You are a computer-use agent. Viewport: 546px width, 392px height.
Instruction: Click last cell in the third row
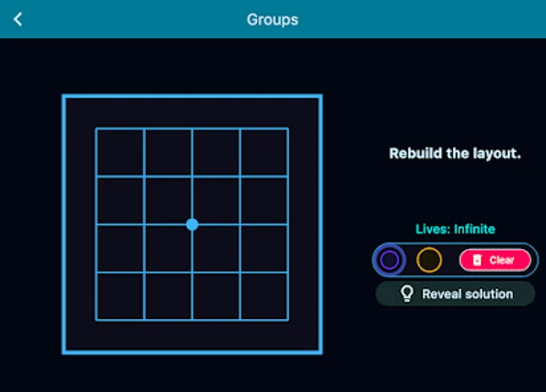tap(264, 248)
